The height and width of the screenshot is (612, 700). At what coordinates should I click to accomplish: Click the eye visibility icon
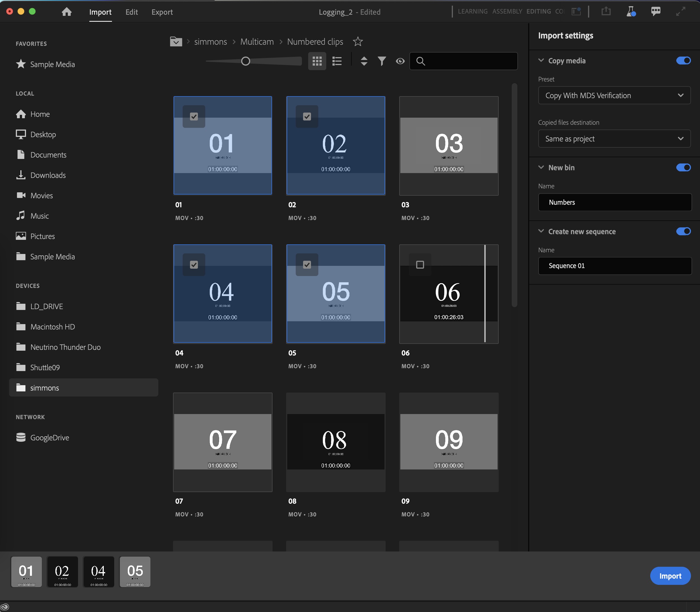click(400, 61)
